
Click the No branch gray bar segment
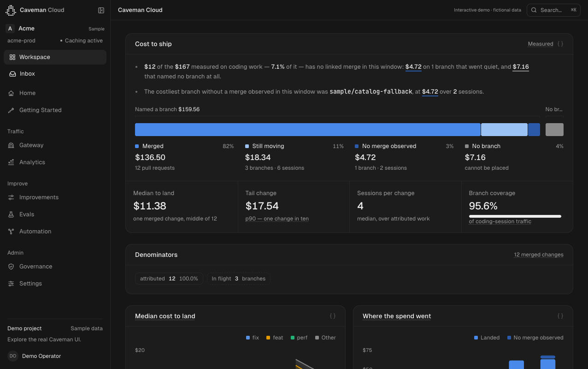coord(554,130)
